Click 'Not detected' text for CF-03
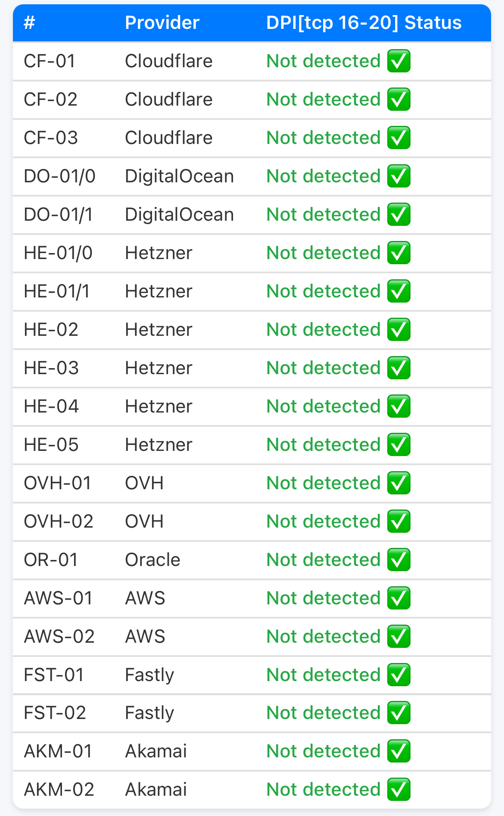The image size is (504, 816). (x=324, y=138)
